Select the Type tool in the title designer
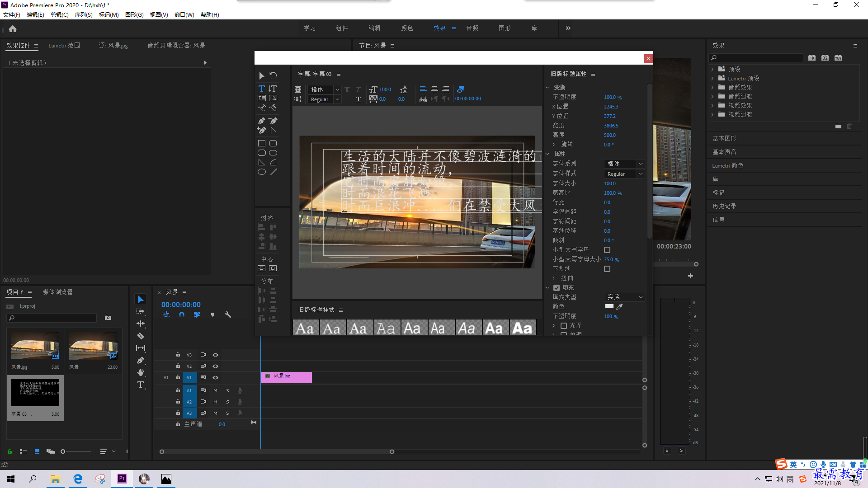The width and height of the screenshot is (868, 488). (261, 89)
